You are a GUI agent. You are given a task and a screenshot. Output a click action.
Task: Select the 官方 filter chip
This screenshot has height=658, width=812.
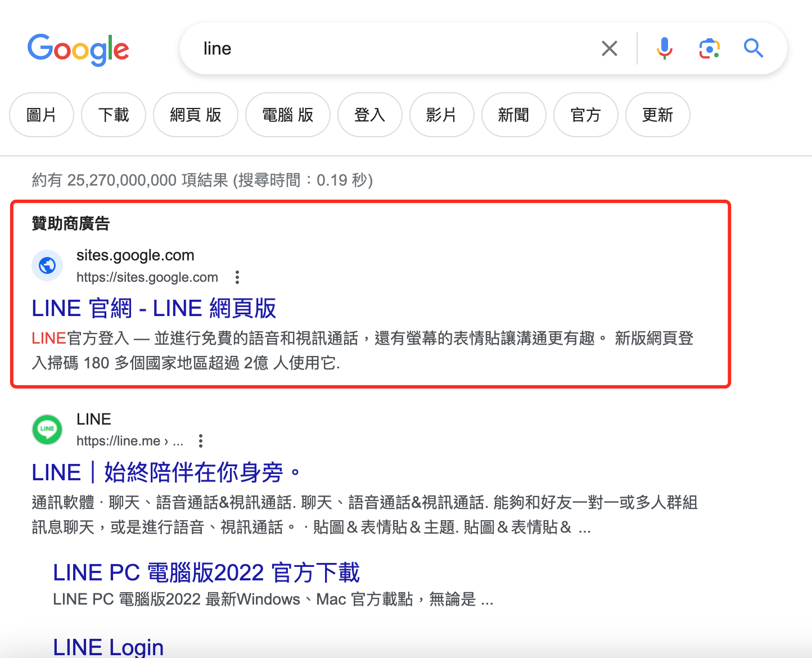click(x=586, y=115)
